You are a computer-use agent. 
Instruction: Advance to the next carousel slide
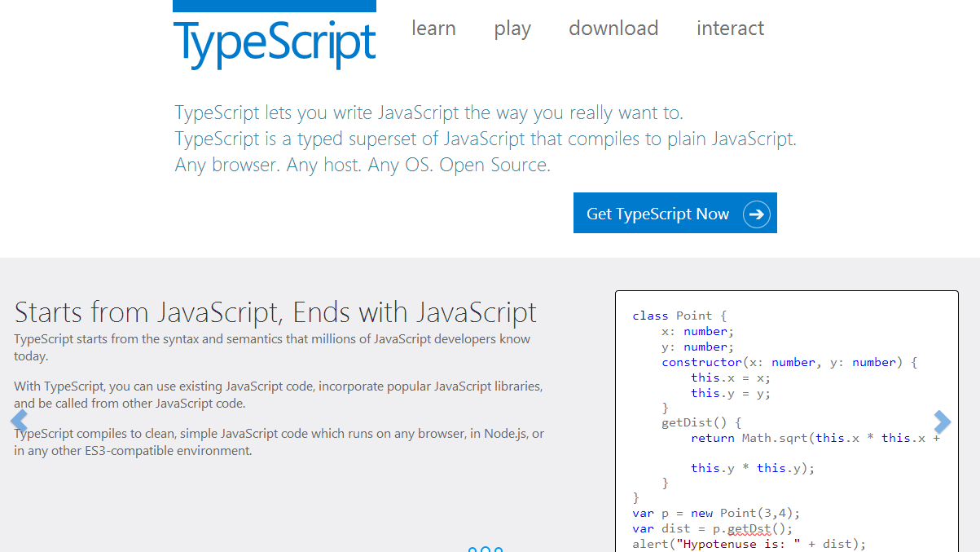click(943, 422)
